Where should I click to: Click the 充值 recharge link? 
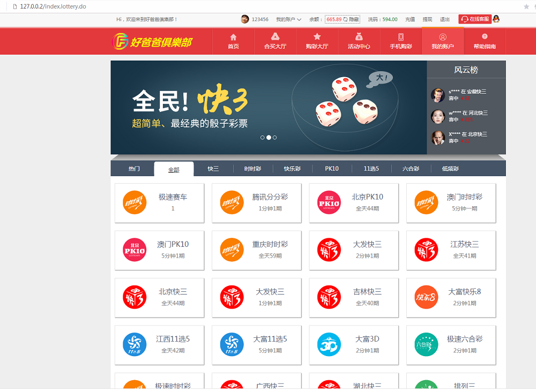point(410,19)
